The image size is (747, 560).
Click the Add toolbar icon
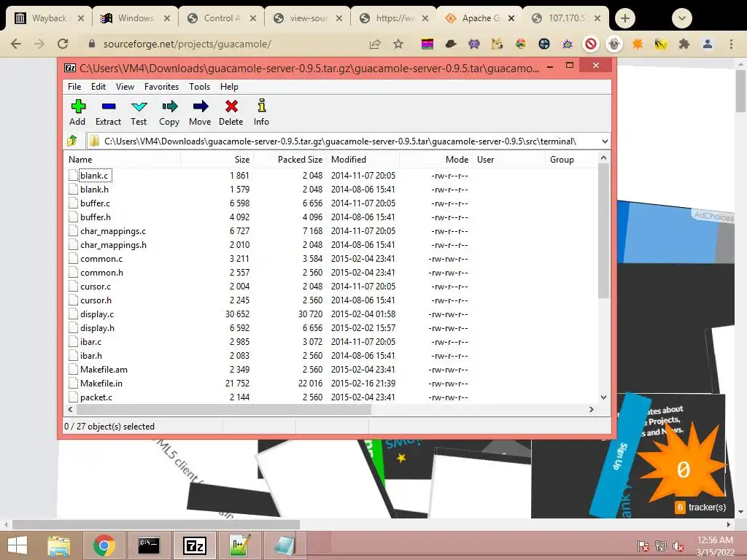(78, 106)
